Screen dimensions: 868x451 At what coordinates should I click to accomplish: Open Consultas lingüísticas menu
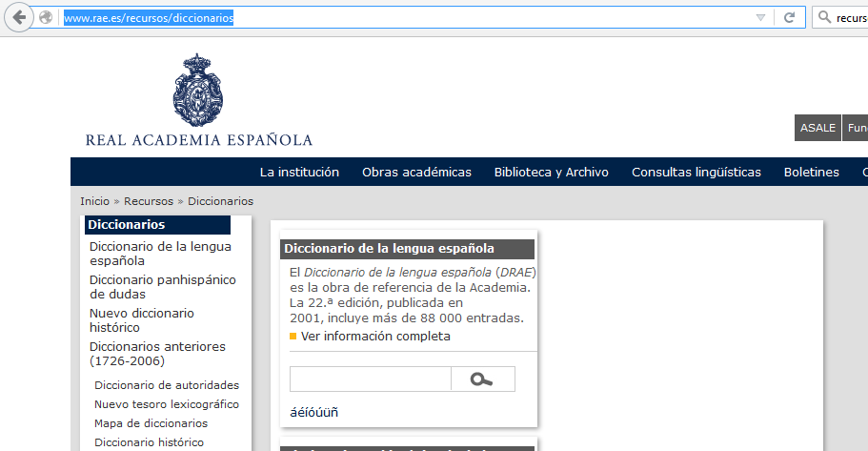pyautogui.click(x=696, y=173)
